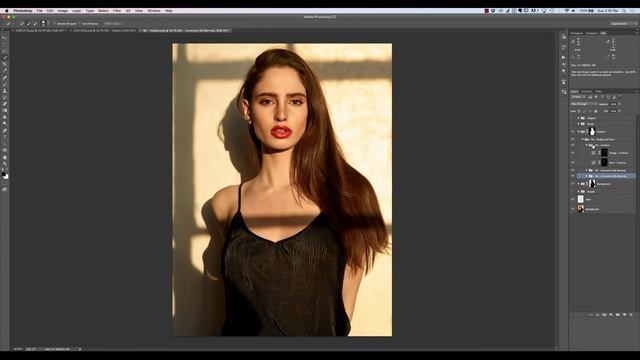Click the background color swatch
The image size is (640, 360).
6,177
